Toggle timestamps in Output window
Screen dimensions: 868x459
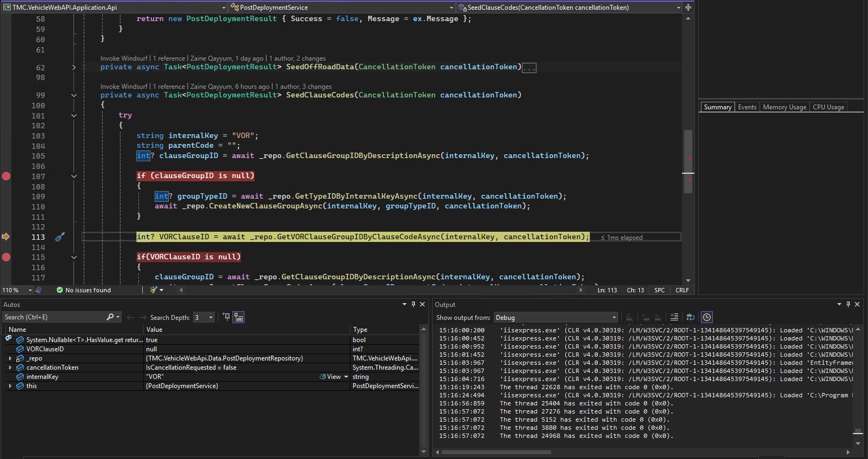[x=707, y=317]
